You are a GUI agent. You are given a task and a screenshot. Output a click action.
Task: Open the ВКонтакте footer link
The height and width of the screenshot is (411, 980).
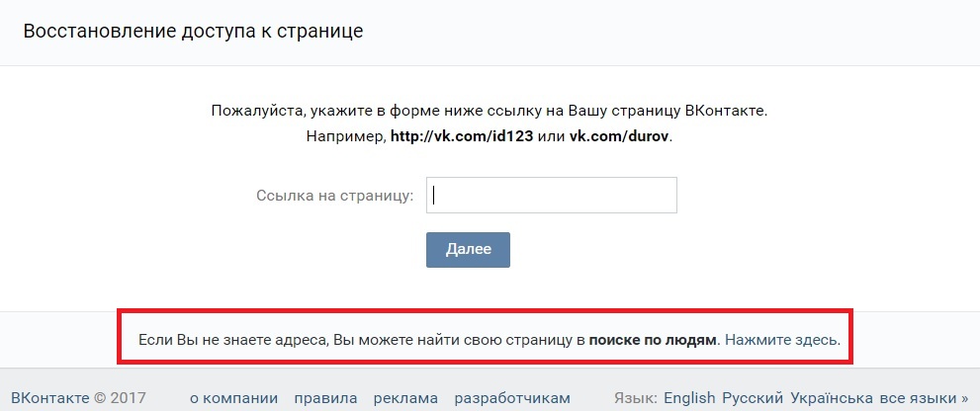coord(48,398)
